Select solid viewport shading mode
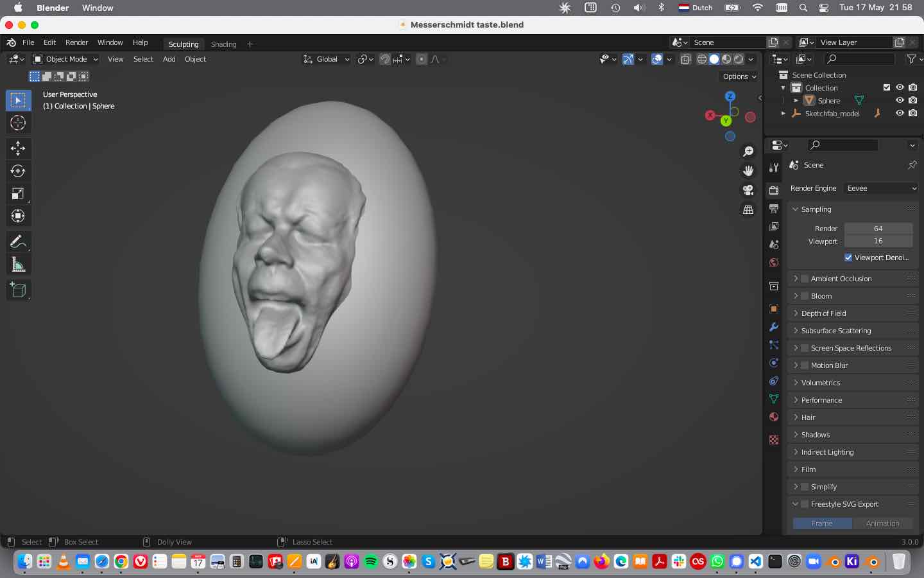 click(714, 59)
